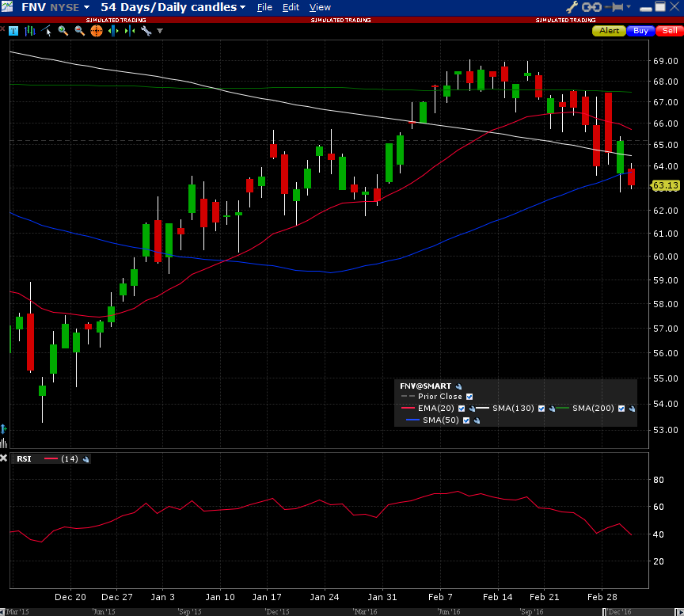Open SMA(200) settings wrench in legend
Screen dimensions: 684x616
pos(632,409)
